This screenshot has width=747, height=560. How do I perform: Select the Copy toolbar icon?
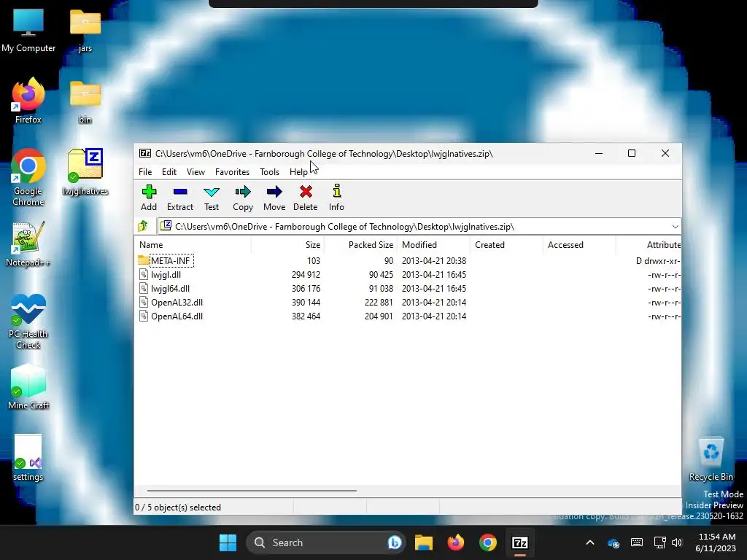(x=242, y=192)
